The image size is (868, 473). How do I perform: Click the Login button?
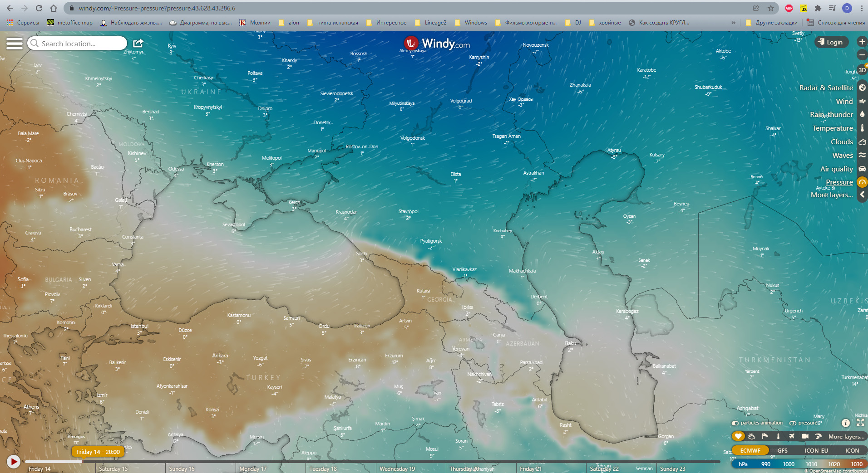830,42
